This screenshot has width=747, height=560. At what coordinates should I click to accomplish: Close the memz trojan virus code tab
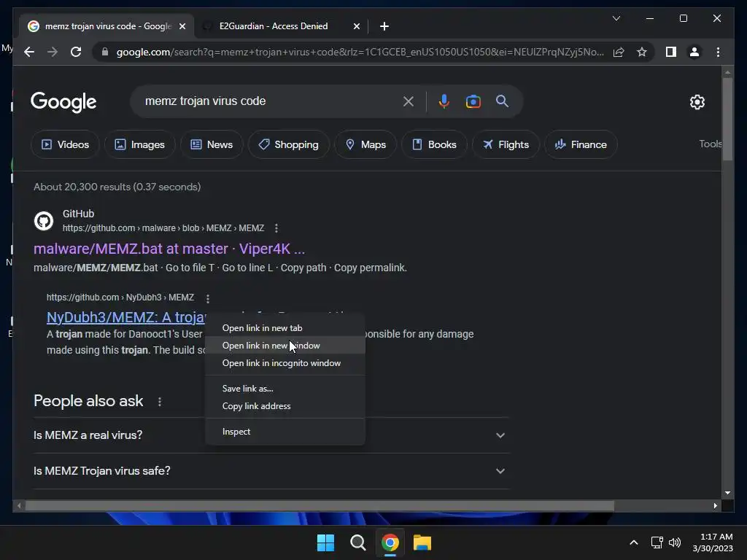click(182, 26)
